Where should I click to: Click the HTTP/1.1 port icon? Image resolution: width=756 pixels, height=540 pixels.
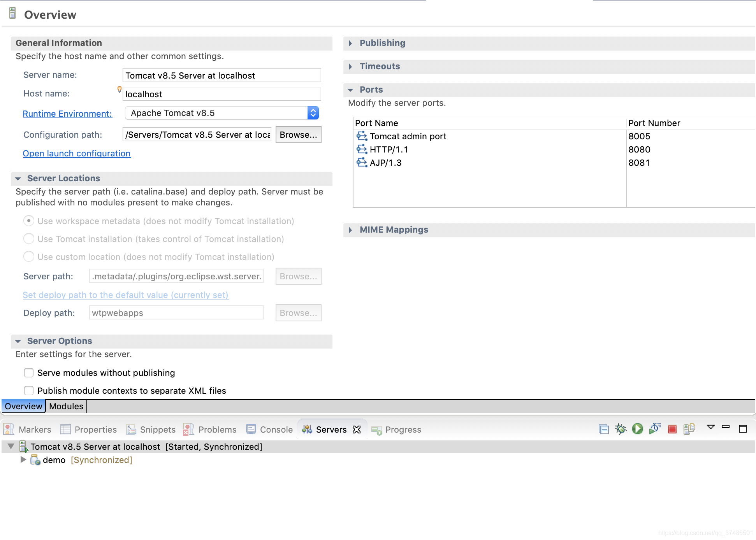362,149
